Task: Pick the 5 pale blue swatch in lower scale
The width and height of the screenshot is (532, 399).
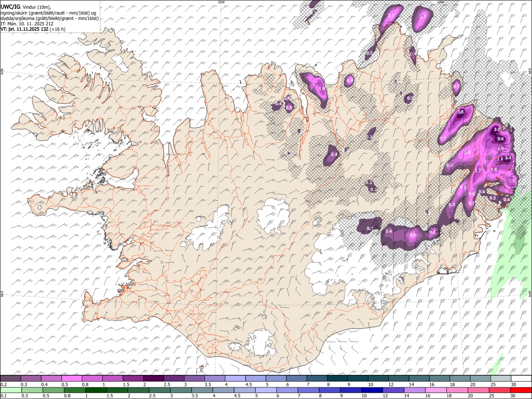Action: (x=265, y=390)
